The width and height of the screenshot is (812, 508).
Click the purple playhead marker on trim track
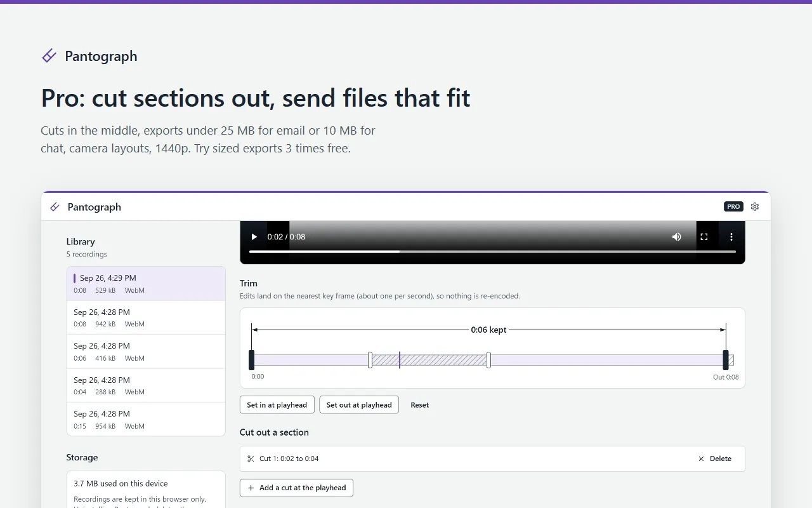tap(400, 360)
